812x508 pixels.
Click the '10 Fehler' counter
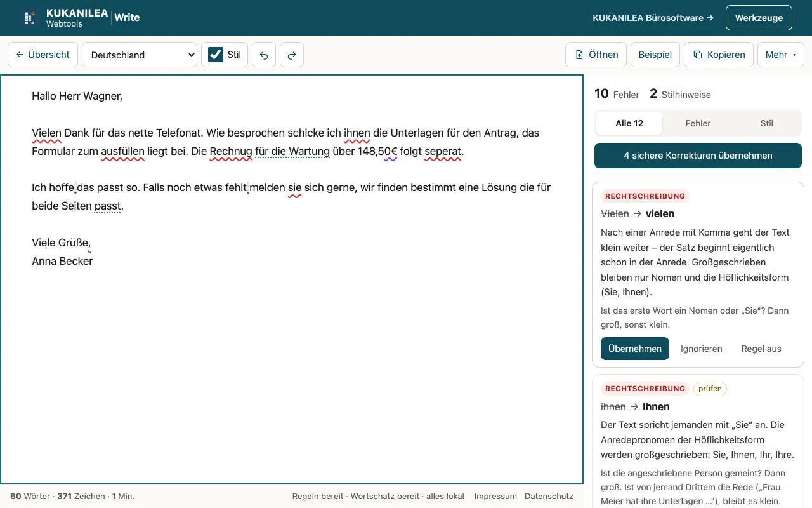pos(617,94)
